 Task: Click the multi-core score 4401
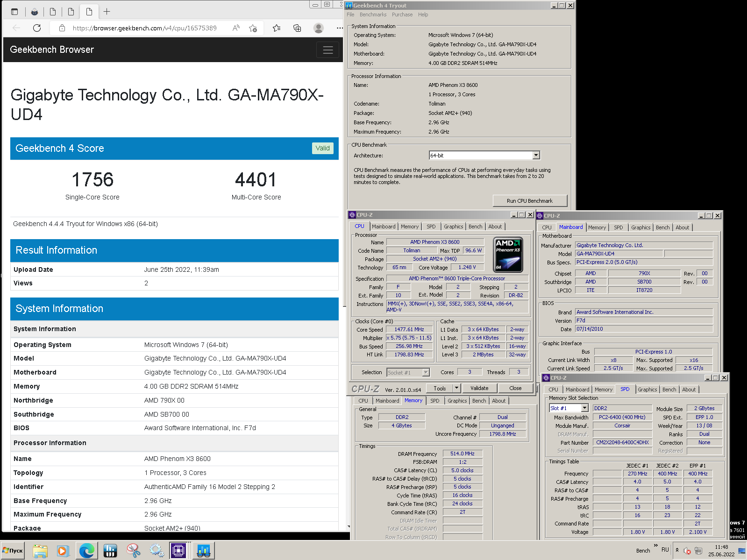[256, 180]
